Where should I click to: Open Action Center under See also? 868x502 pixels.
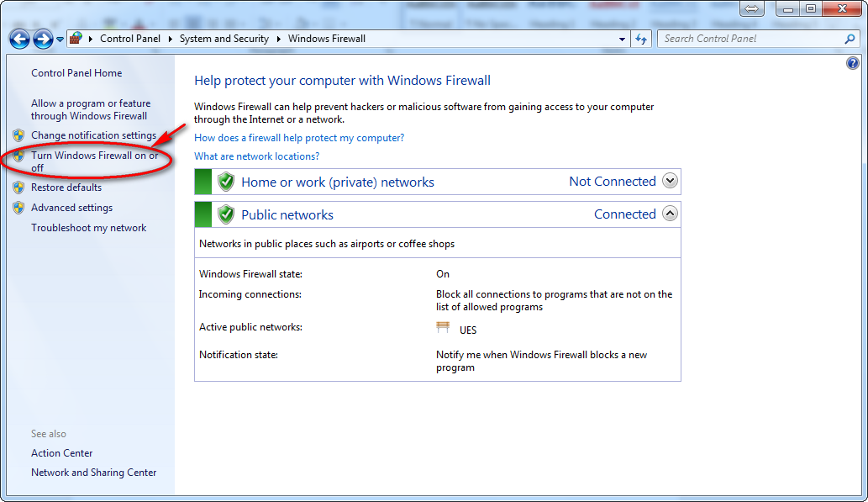[62, 452]
